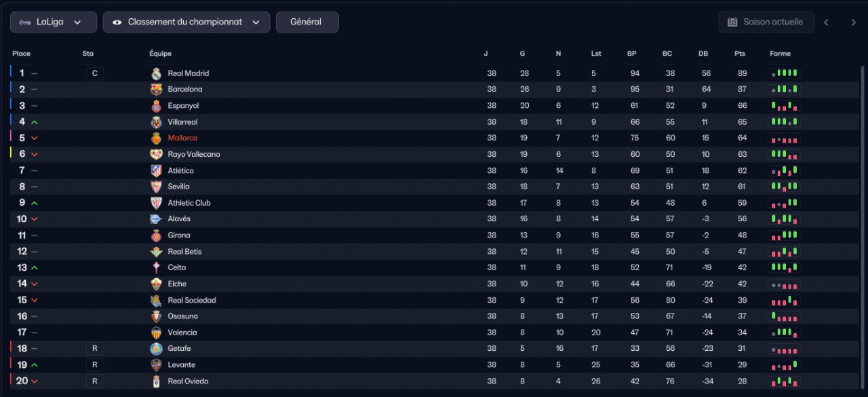Click Villarreal's green up position arrow
868x397 pixels.
pyautogui.click(x=35, y=122)
